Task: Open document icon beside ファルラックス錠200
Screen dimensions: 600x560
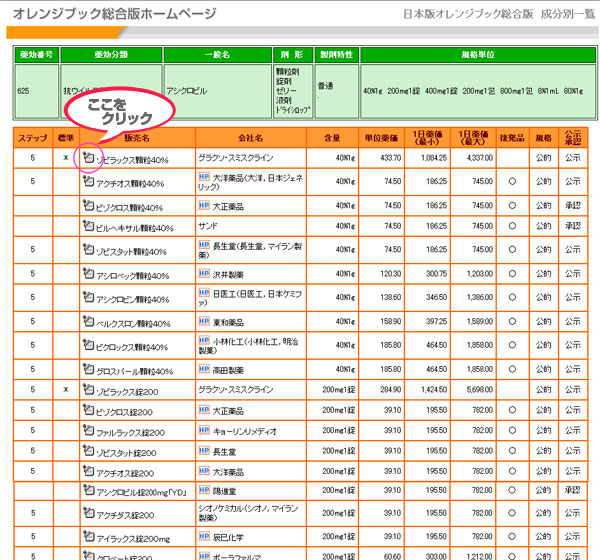Action: coord(88,430)
